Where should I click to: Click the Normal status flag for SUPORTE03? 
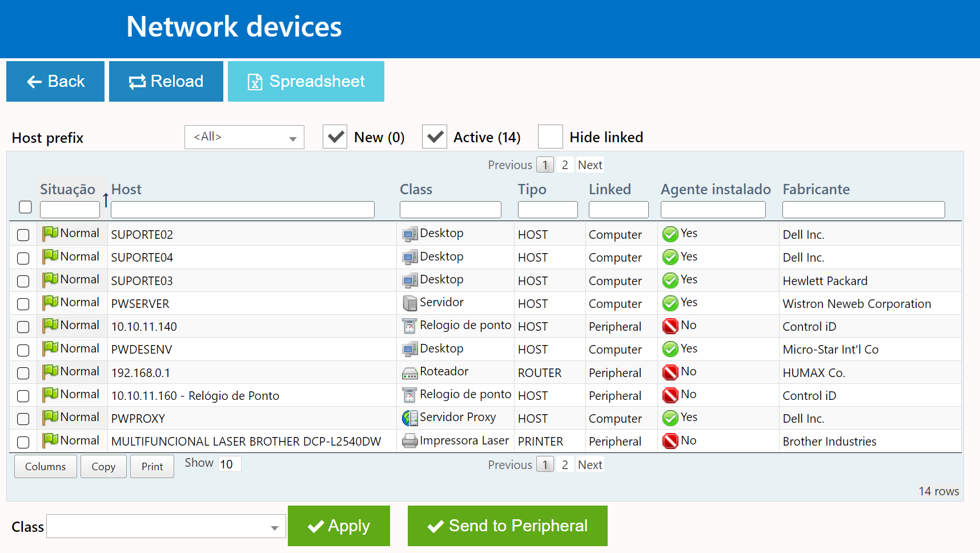(x=50, y=280)
